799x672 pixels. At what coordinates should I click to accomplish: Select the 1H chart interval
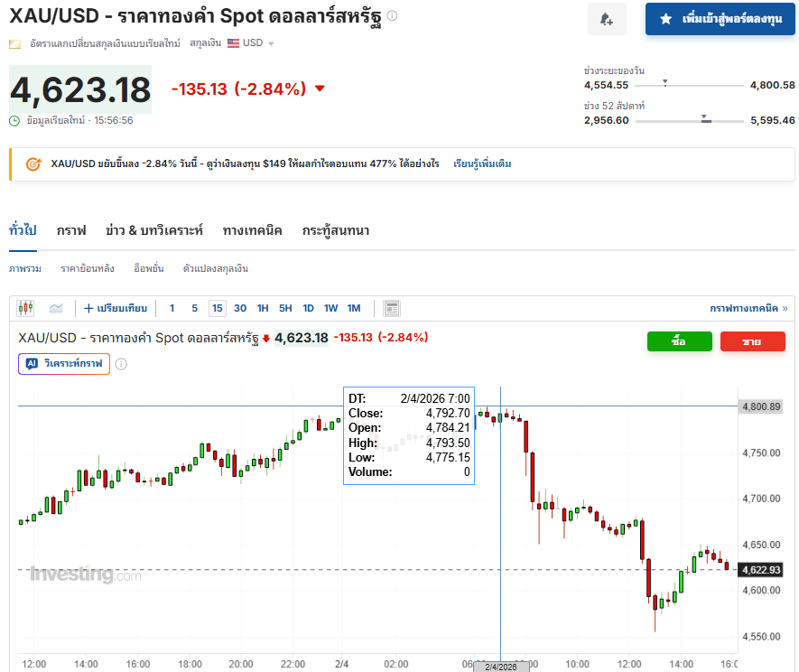tap(263, 308)
